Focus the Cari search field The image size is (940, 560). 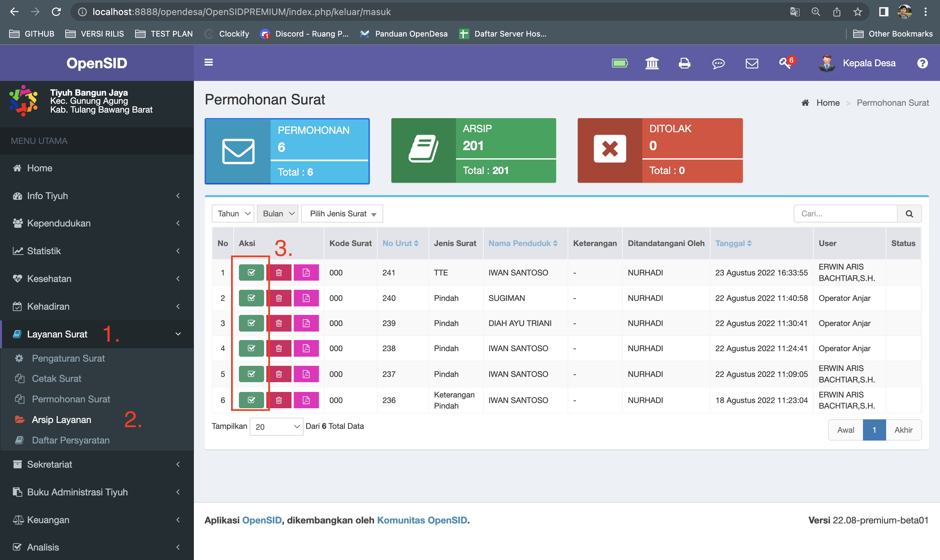(845, 213)
